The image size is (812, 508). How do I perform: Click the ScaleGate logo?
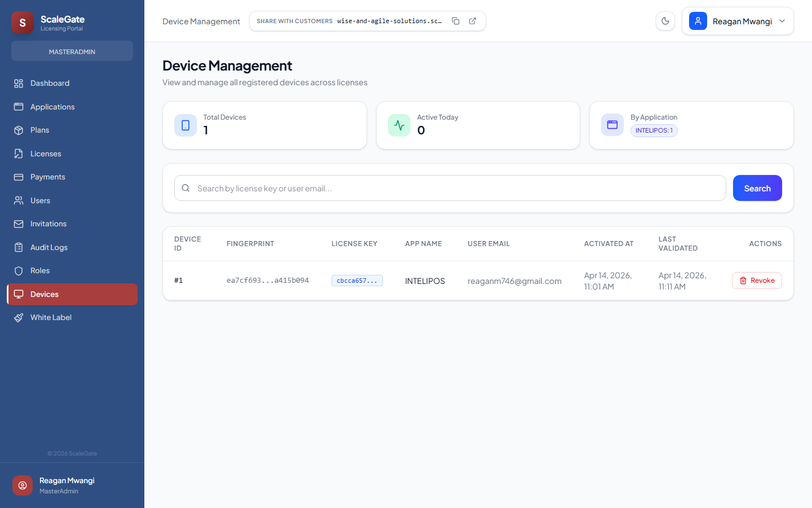tap(22, 22)
